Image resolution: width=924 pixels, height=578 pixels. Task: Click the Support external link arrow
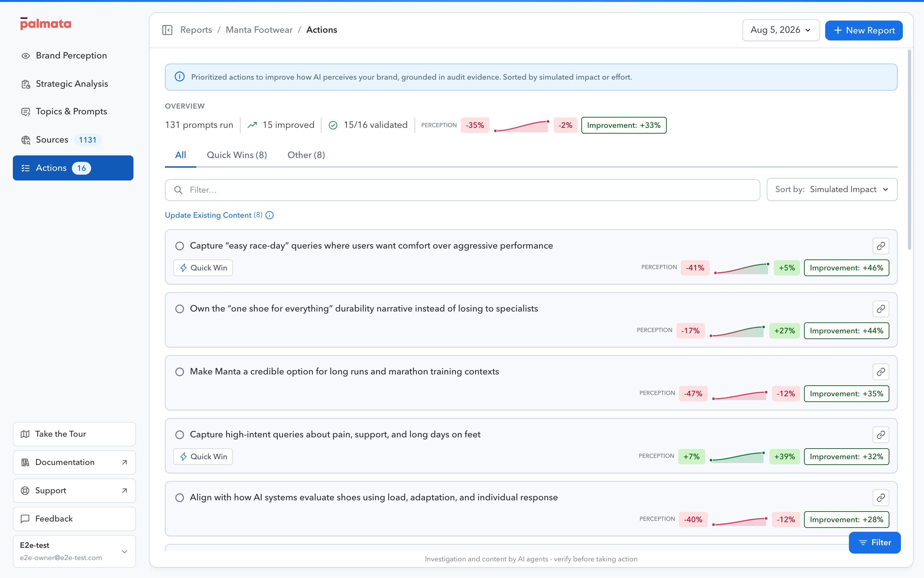tap(124, 491)
